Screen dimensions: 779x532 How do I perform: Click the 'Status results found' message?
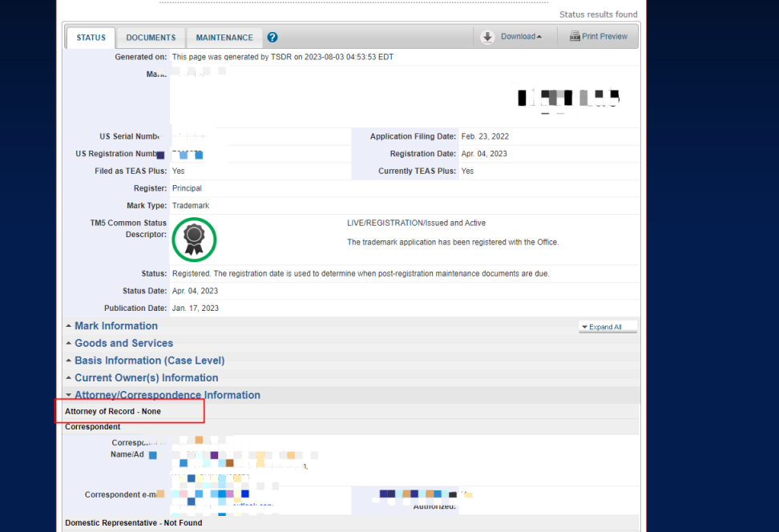(598, 14)
